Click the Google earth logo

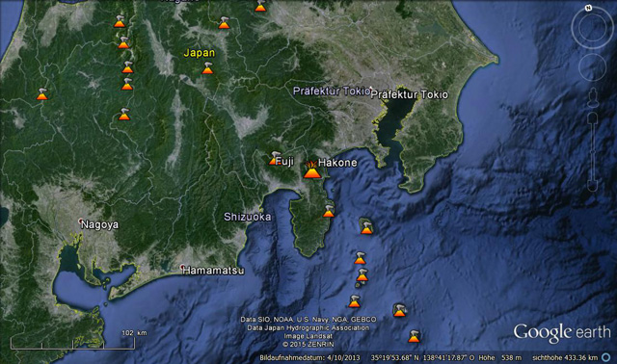[562, 333]
